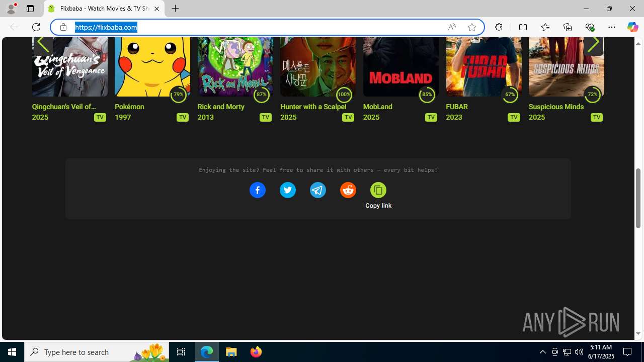The height and width of the screenshot is (362, 644).
Task: Open the MobLand poster thumbnail
Action: 400,66
